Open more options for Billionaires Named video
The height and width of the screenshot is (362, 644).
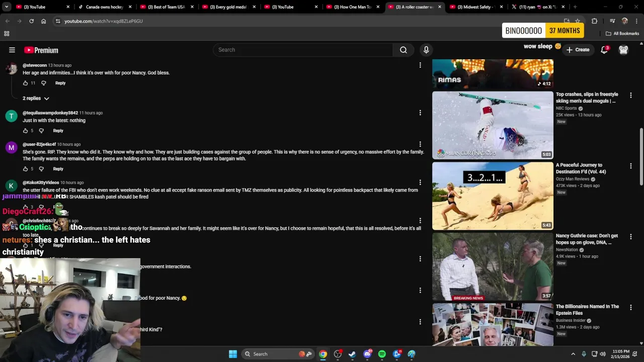(631, 307)
